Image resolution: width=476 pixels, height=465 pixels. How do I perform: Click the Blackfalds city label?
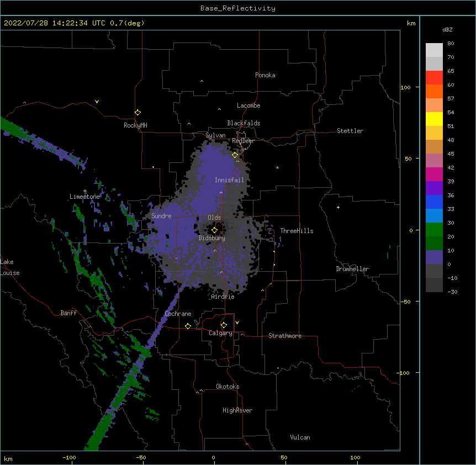[244, 123]
